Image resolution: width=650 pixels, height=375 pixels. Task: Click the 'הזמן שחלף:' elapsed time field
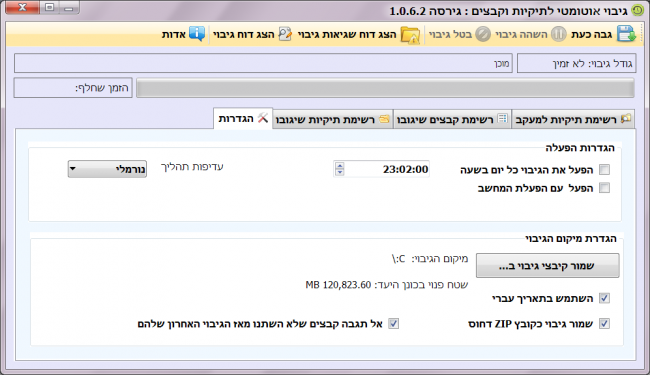click(x=73, y=88)
